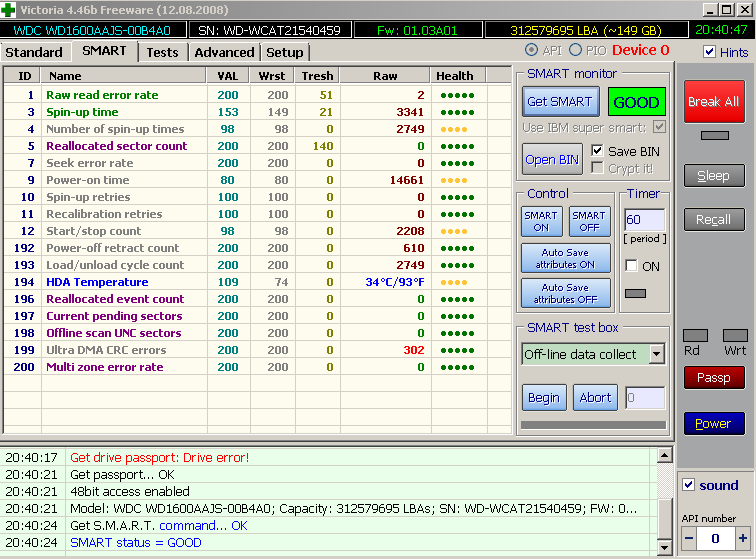
Task: Click the red Break All button
Action: (x=714, y=101)
